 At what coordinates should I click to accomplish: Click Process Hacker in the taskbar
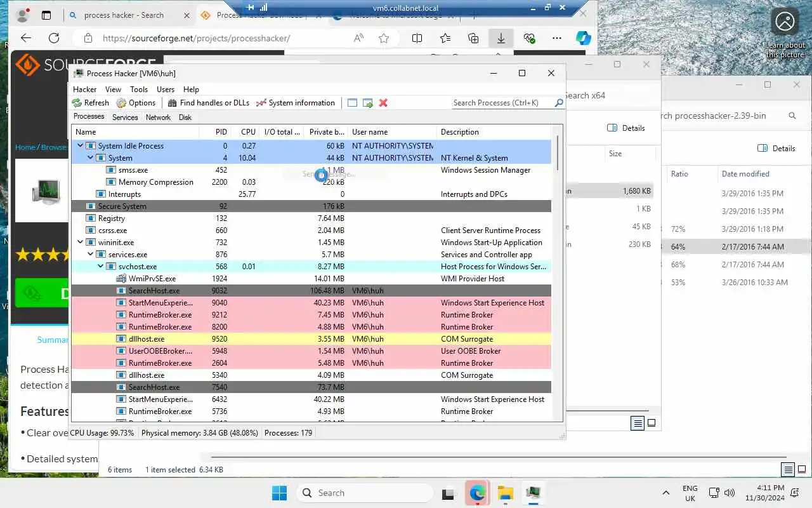point(533,493)
